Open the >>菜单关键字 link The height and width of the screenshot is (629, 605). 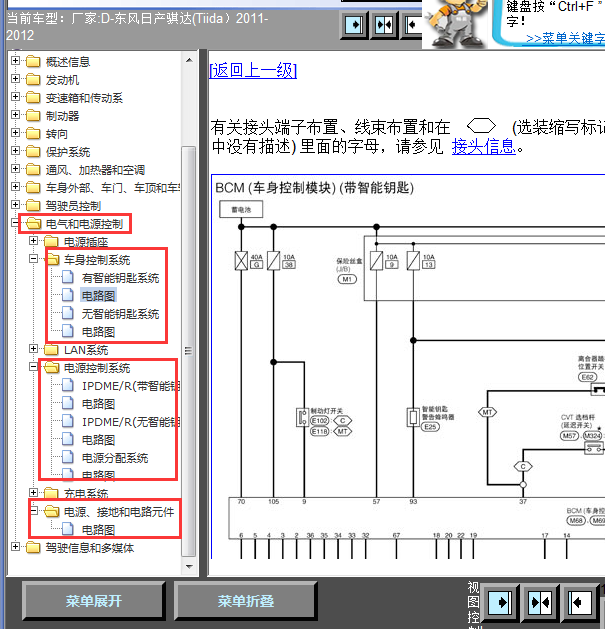click(x=565, y=39)
